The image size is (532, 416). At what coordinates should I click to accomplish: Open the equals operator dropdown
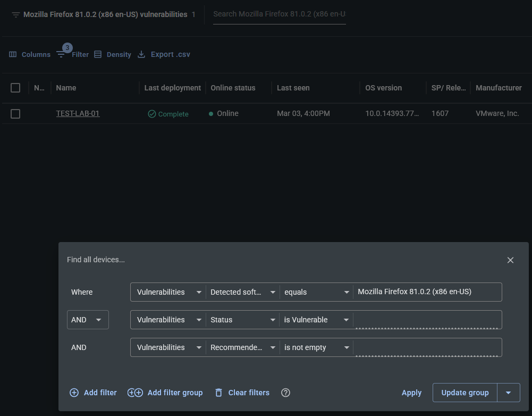[316, 292]
